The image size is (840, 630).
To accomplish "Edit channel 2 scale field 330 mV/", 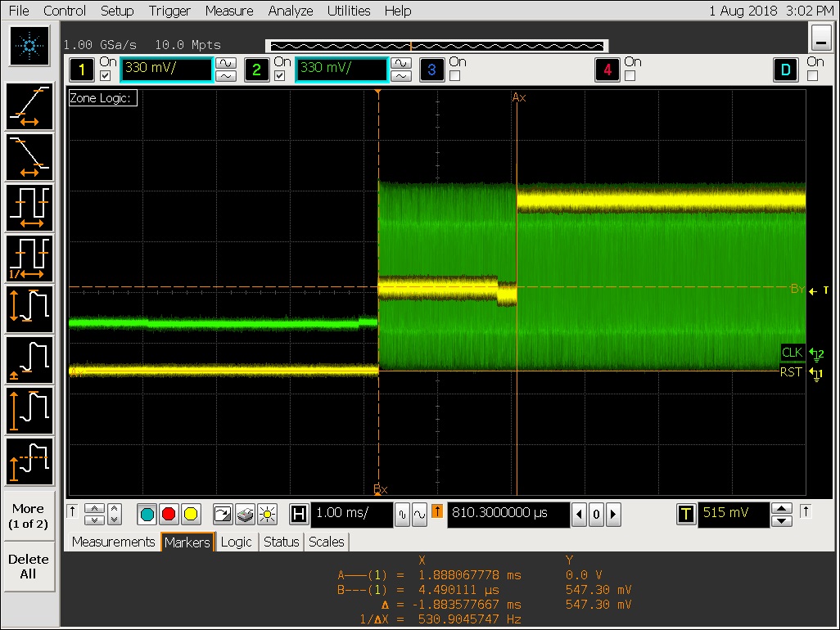I will pos(341,70).
